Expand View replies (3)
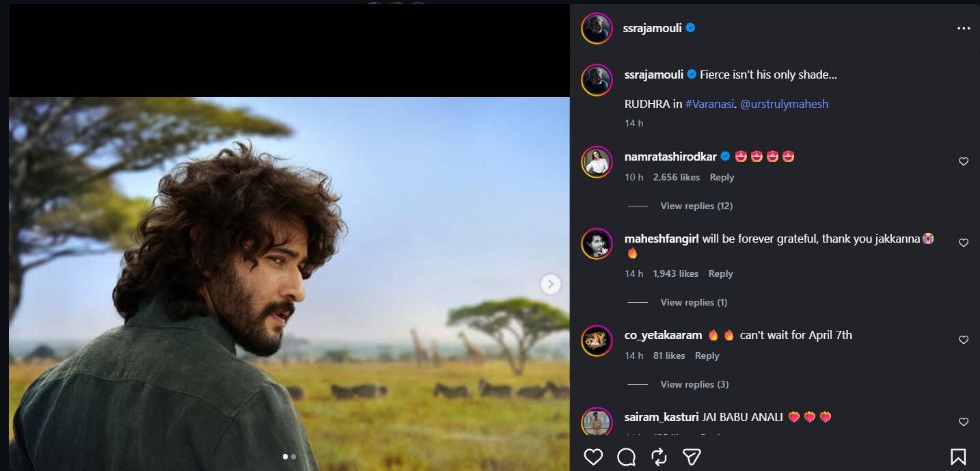This screenshot has height=471, width=980. coord(694,384)
